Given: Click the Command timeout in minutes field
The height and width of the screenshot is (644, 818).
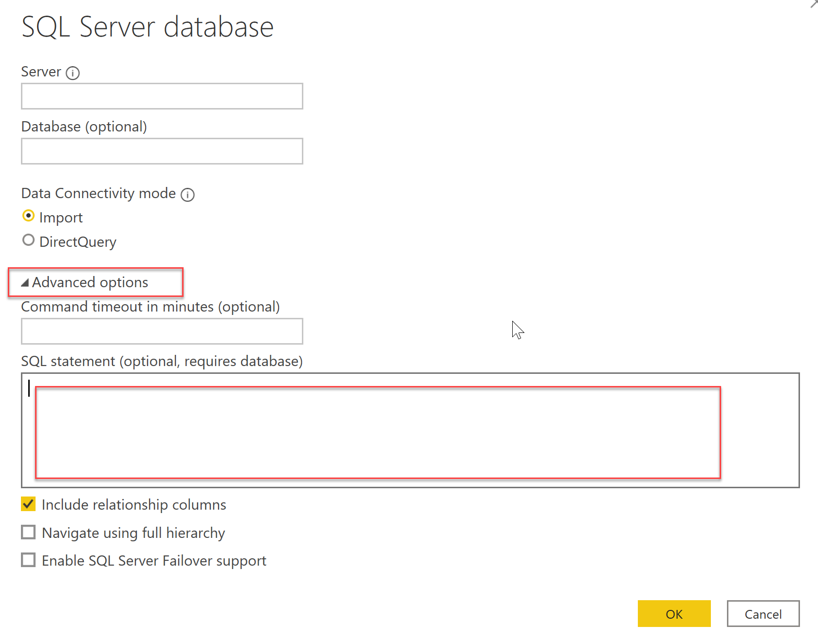Looking at the screenshot, I should tap(162, 331).
